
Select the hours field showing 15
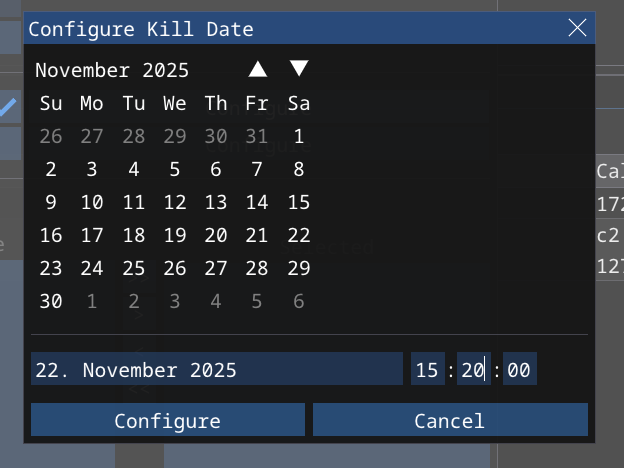tap(427, 370)
